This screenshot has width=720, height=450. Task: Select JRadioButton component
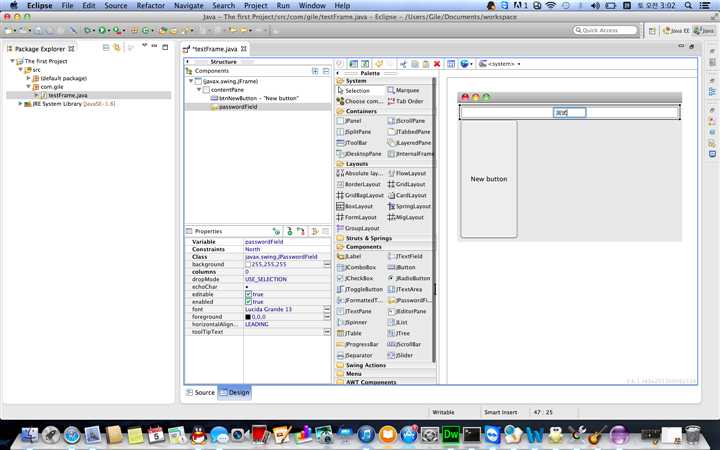tap(409, 279)
